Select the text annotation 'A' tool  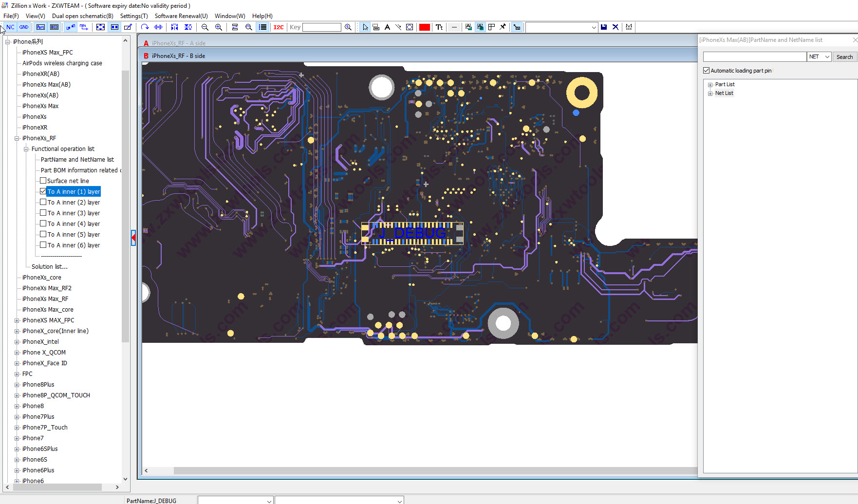point(387,27)
